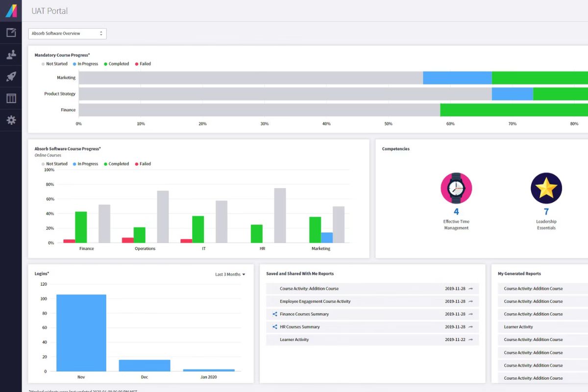This screenshot has height=392, width=588.
Task: Open the settings gear sidebar icon
Action: point(11,120)
